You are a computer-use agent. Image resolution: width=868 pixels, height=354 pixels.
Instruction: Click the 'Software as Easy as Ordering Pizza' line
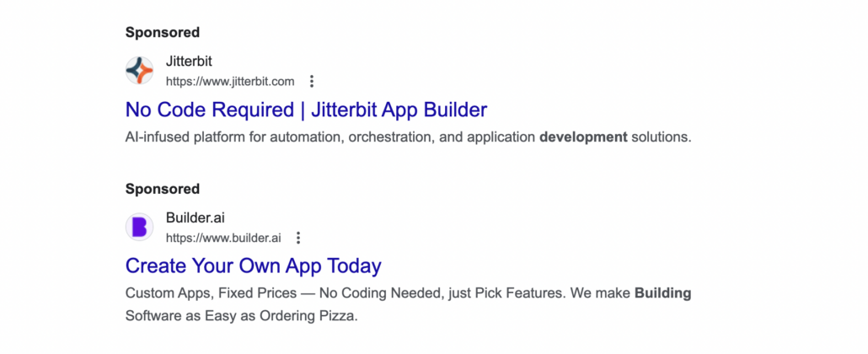pos(242,317)
